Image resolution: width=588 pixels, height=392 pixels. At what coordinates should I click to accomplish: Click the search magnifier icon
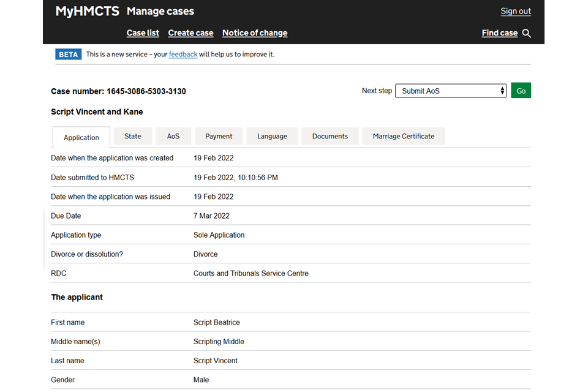point(527,33)
